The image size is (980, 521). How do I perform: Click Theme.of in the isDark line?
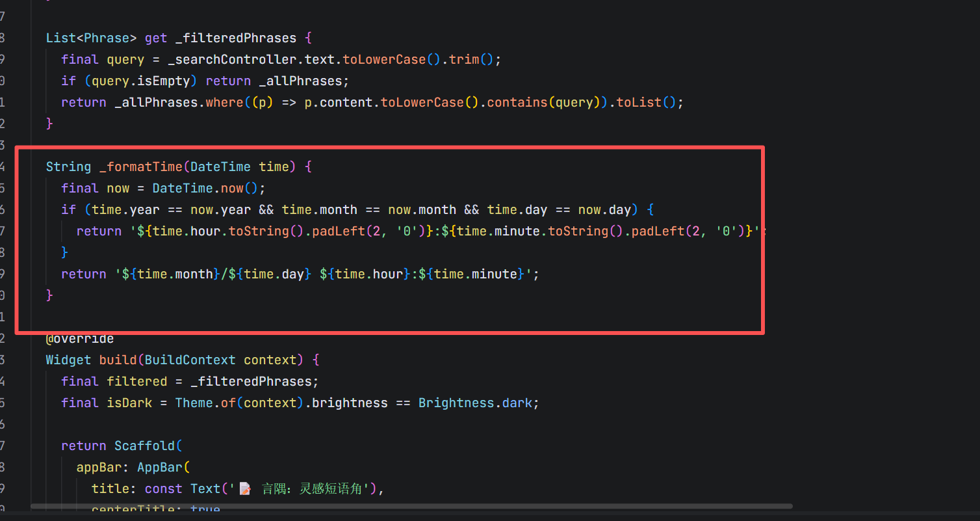(x=205, y=403)
